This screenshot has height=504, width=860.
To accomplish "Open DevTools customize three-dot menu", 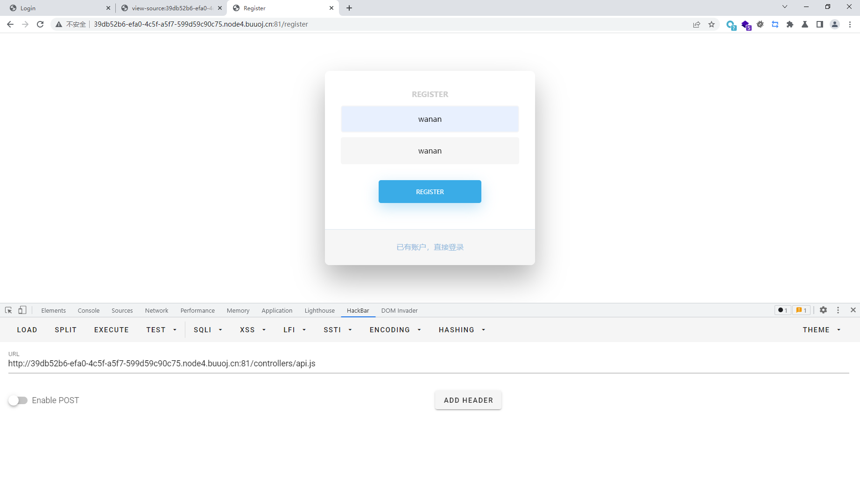I will (x=838, y=310).
